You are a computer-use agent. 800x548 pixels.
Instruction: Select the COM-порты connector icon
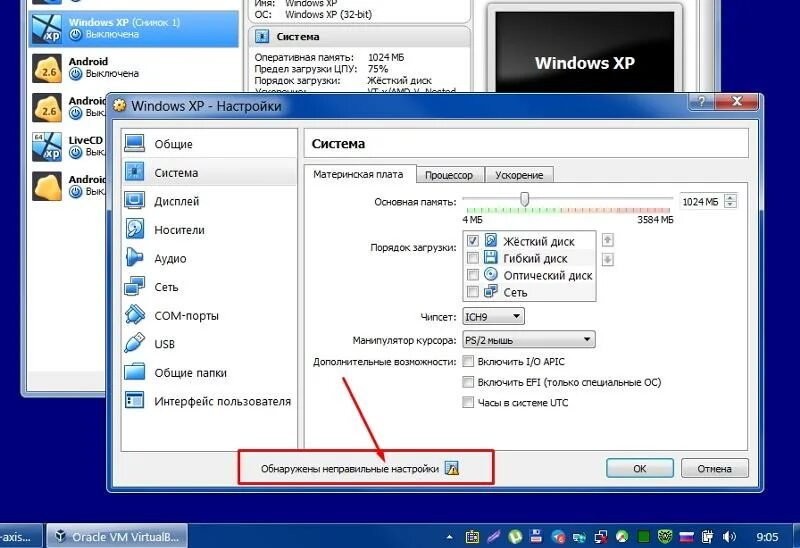click(135, 315)
